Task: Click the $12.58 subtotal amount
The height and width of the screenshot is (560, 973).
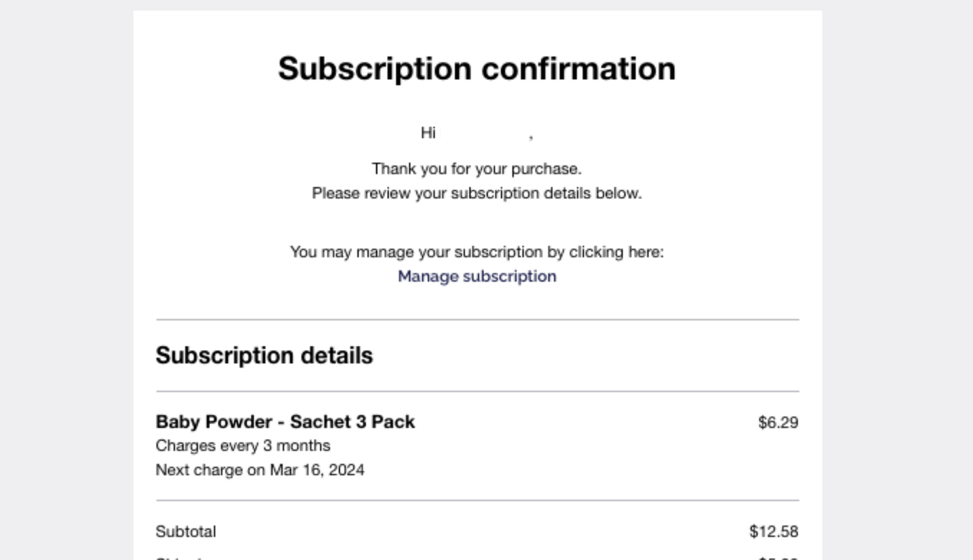Action: pos(774,531)
